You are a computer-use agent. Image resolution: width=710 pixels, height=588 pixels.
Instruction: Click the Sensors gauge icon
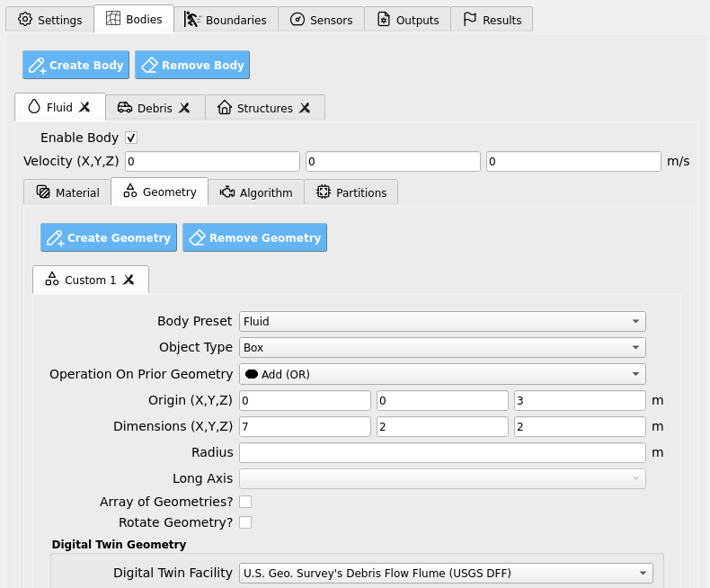[297, 19]
